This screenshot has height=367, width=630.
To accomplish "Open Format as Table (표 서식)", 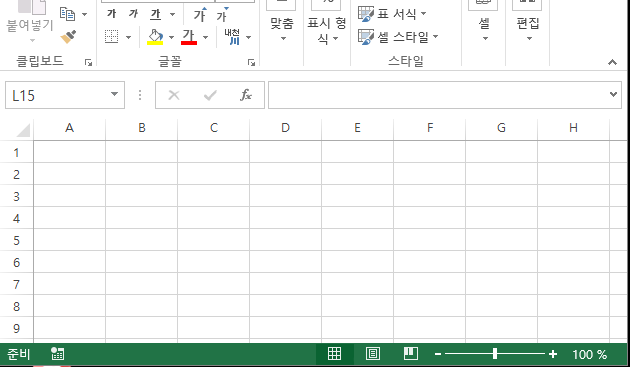I will point(392,14).
